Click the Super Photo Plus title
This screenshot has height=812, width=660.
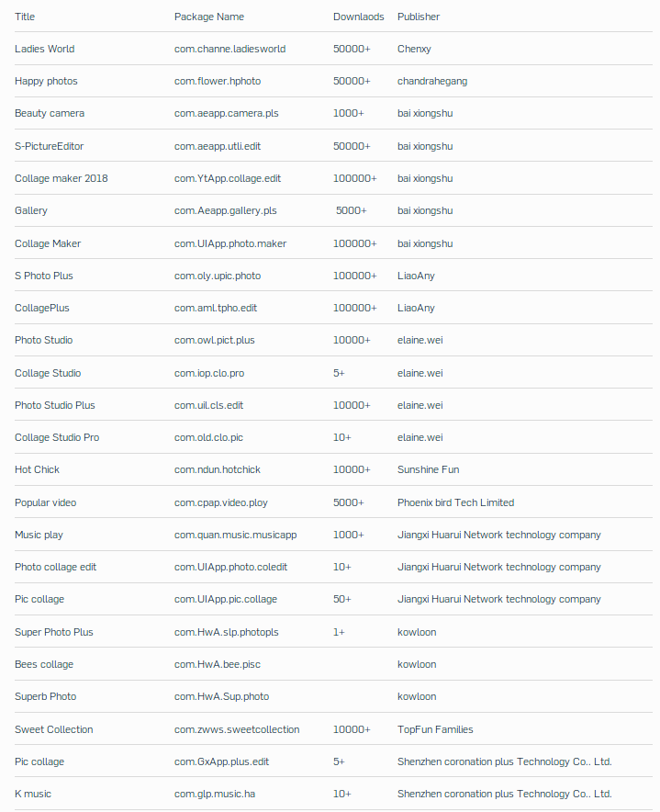tap(53, 632)
